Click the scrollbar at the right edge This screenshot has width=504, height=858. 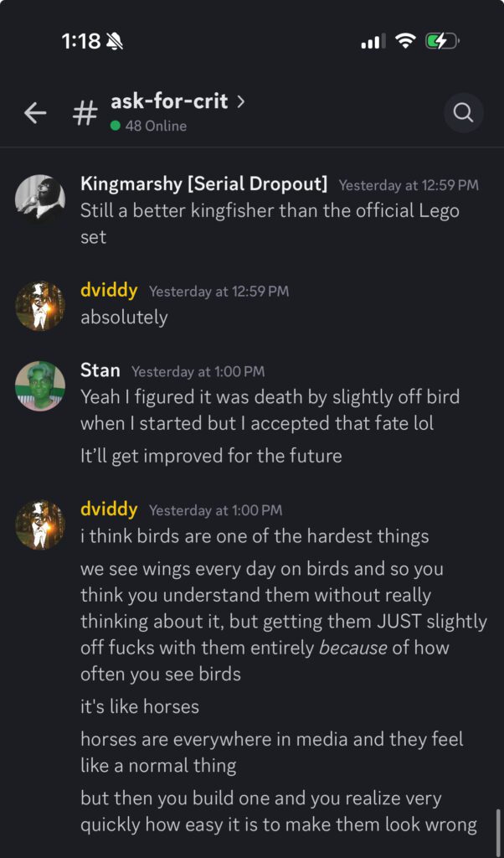497,830
